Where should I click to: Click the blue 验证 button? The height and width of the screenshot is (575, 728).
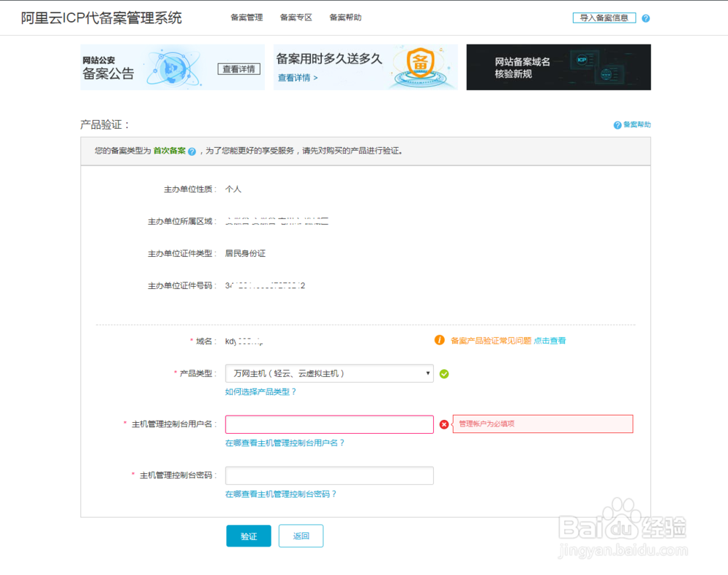point(248,536)
